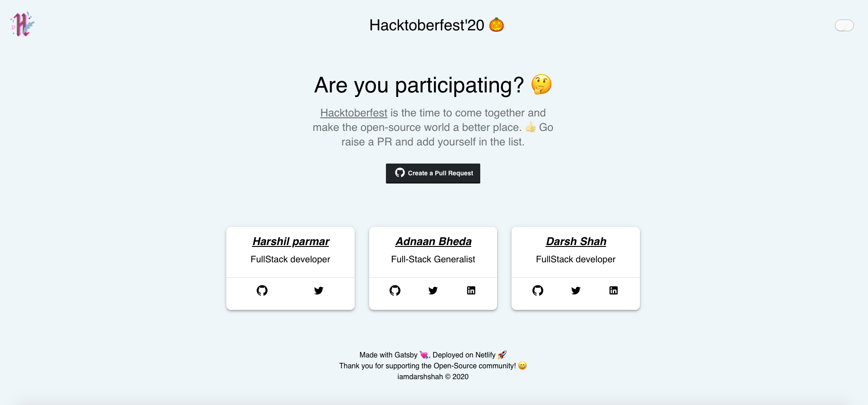Open Harshil parmar's Twitter icon
Viewport: 868px width, 405px height.
point(319,290)
